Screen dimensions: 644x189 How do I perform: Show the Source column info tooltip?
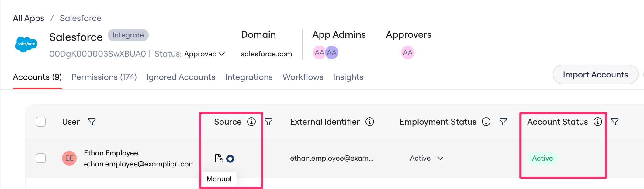tap(251, 122)
